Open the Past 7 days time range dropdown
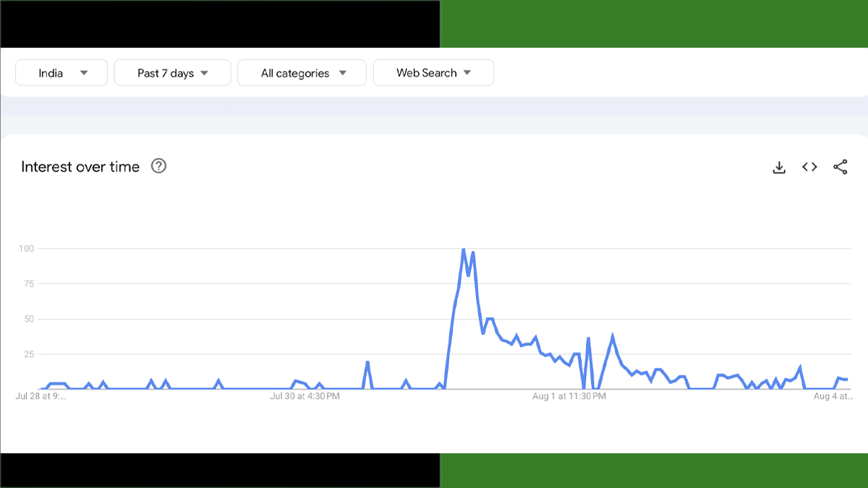The image size is (868, 488). pyautogui.click(x=172, y=73)
